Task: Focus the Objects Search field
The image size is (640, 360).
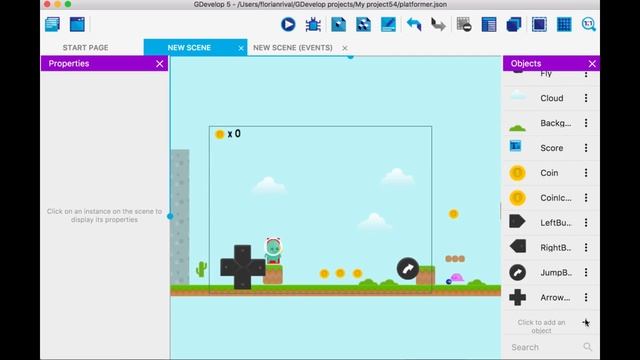Action: point(547,347)
